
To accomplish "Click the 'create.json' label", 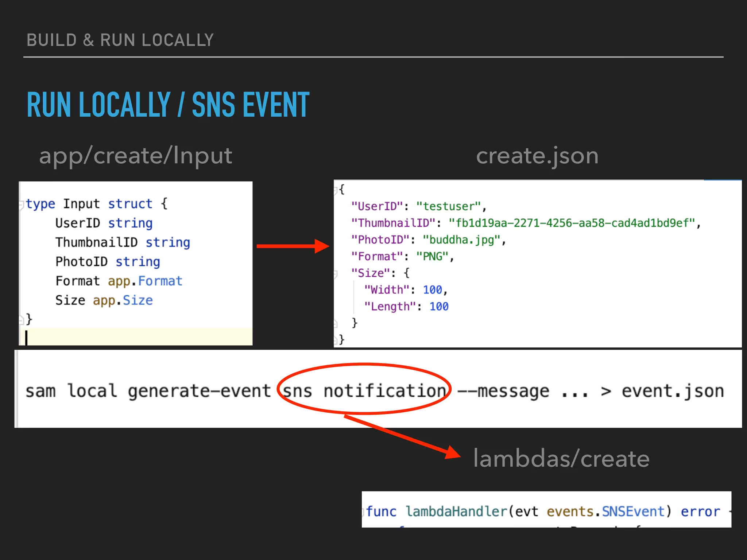I will click(537, 156).
